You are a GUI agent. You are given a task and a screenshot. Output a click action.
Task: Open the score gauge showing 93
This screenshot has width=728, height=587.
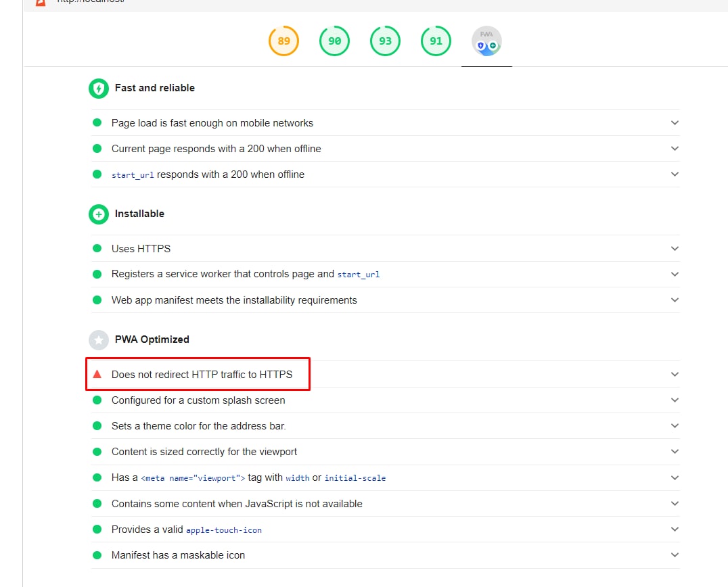click(385, 41)
